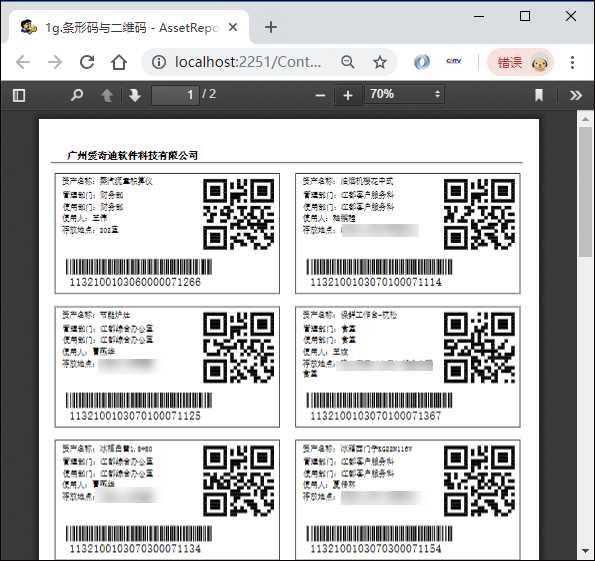Close the 条形码与二维码 tab
595x561 pixels.
coord(233,27)
